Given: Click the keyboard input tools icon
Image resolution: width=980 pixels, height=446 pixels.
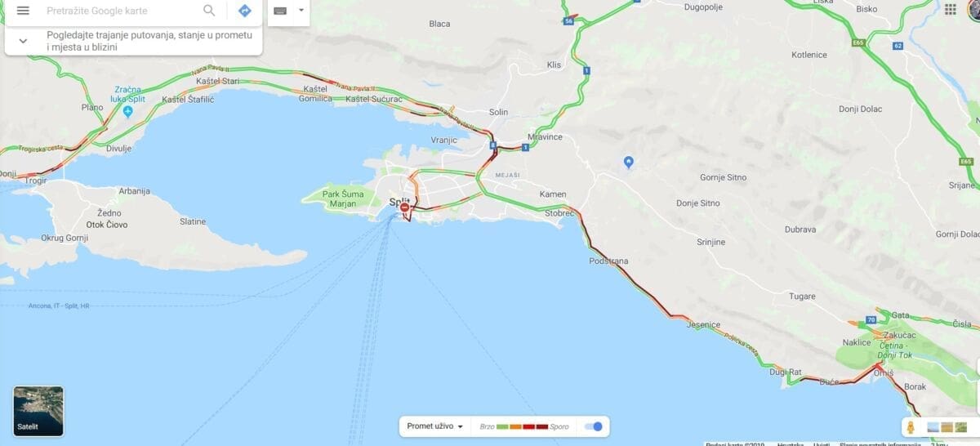Looking at the screenshot, I should (280, 11).
